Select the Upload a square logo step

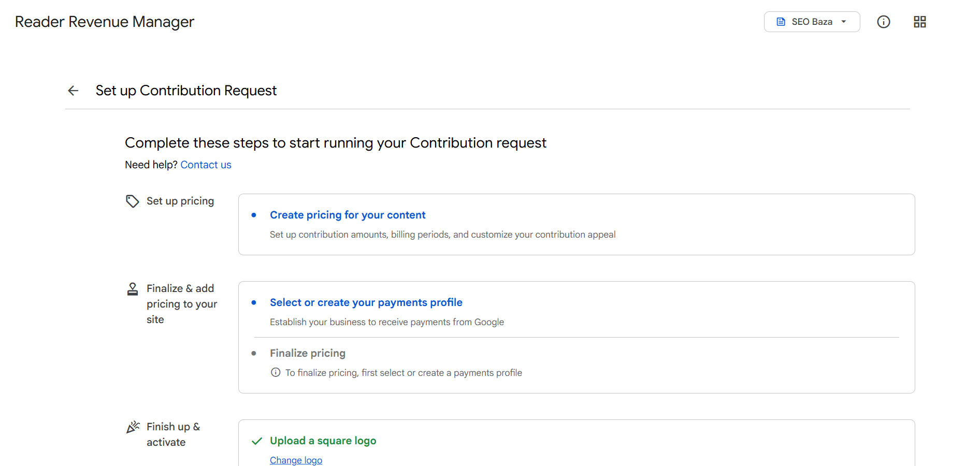tap(323, 441)
